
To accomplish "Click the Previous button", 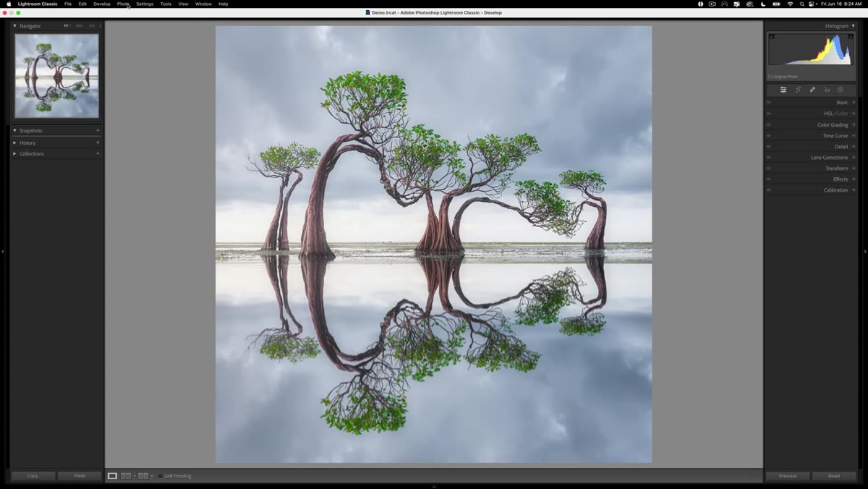I will 788,476.
